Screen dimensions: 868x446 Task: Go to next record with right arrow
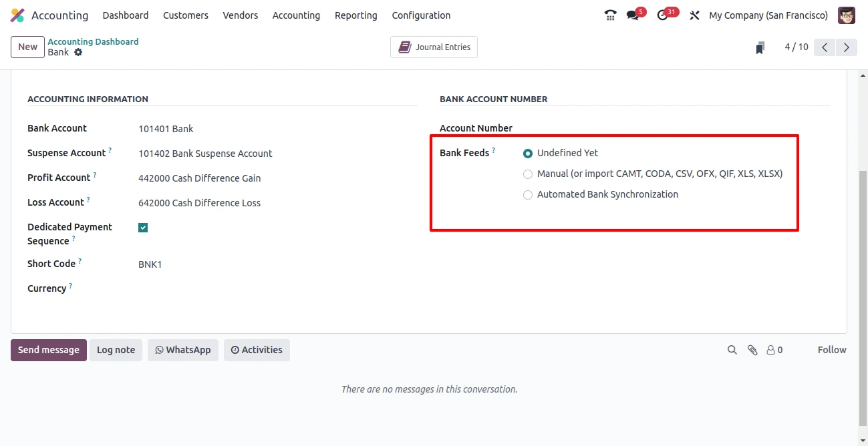pyautogui.click(x=847, y=47)
